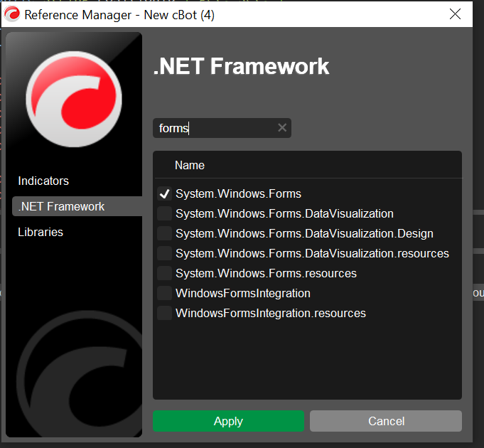Viewport: 484px width, 448px height.
Task: Clear the search box with X icon
Action: click(x=282, y=127)
